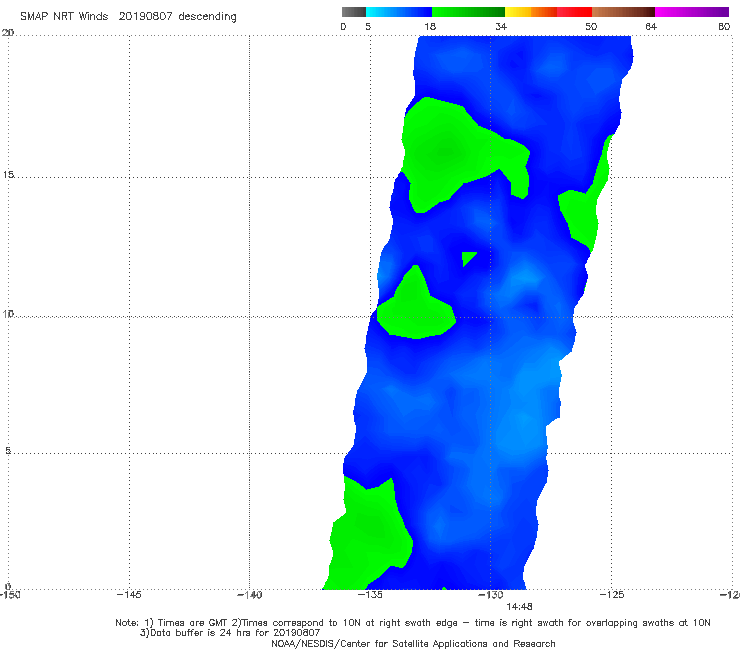Click the longitude axis label -135
The width and height of the screenshot is (740, 650).
coord(370,595)
